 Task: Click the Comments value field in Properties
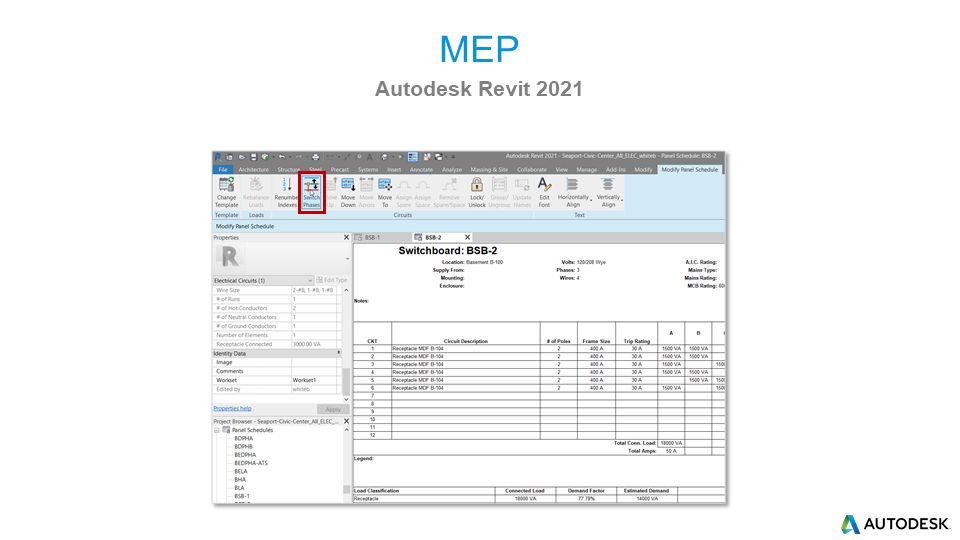pos(315,372)
